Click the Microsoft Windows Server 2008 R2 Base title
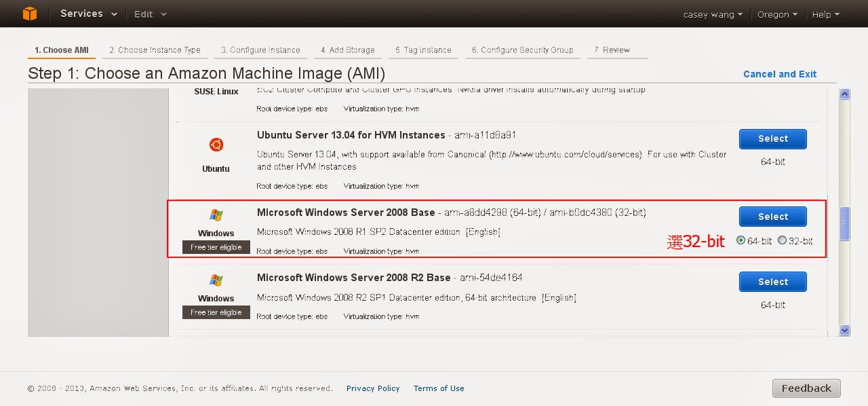Image resolution: width=868 pixels, height=406 pixels. pos(353,278)
